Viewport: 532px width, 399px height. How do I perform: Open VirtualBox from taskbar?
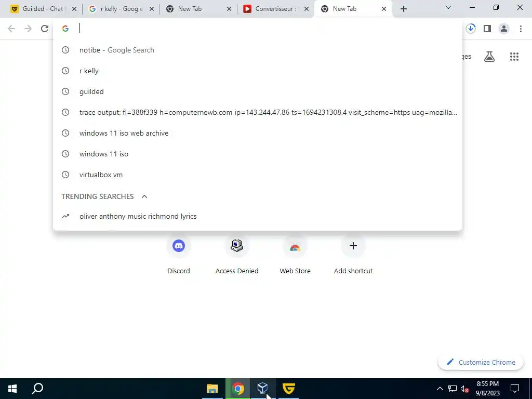pyautogui.click(x=263, y=389)
